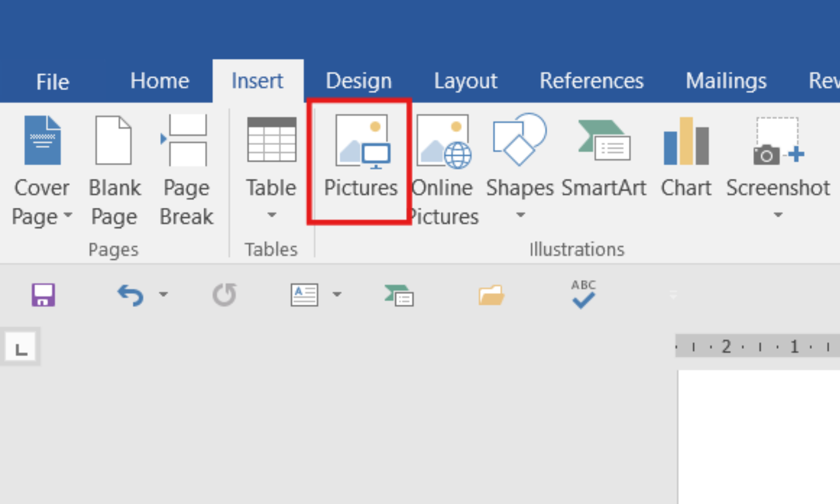Open the Table dropdown menu

pos(272,214)
